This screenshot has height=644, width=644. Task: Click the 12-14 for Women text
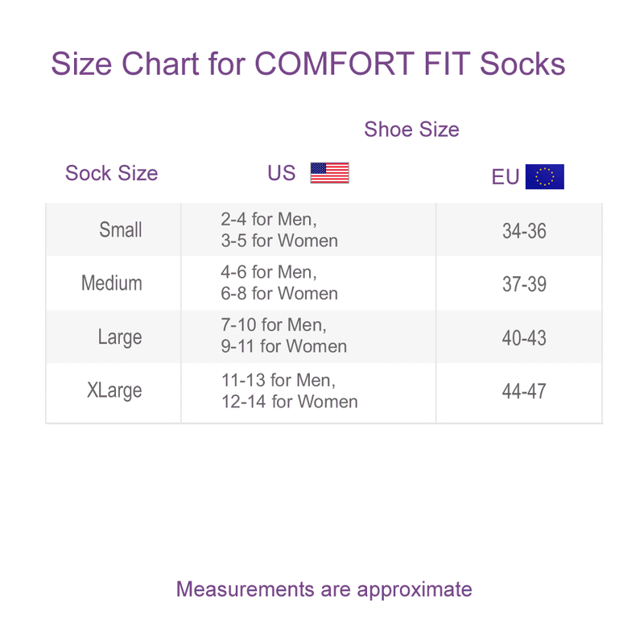(x=290, y=401)
